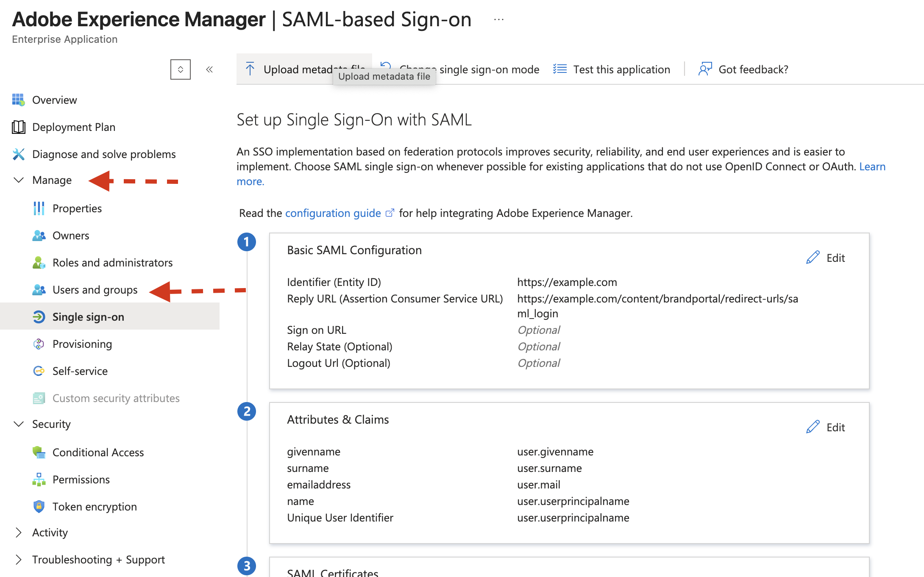Click the Overview grid icon
The width and height of the screenshot is (924, 577).
pos(18,100)
